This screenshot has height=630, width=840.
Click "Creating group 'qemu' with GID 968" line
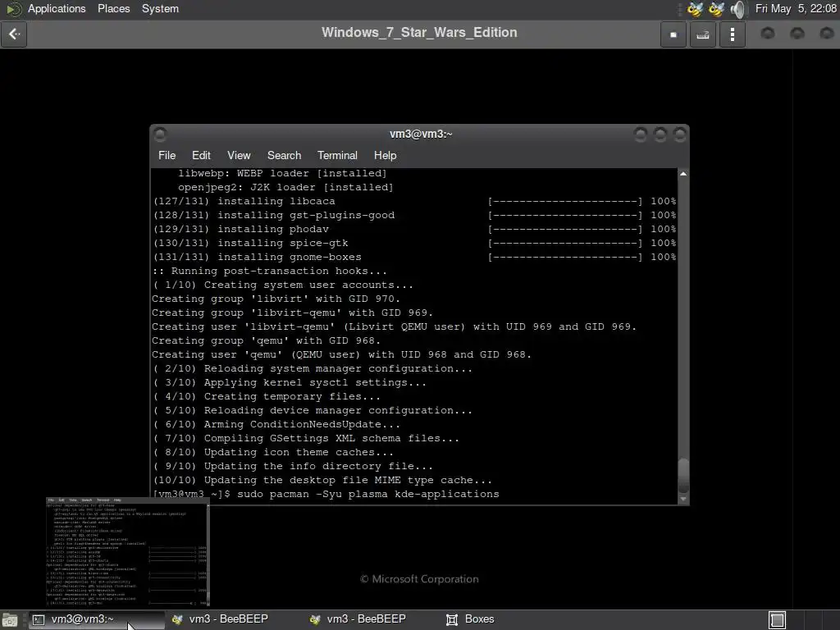pos(267,340)
